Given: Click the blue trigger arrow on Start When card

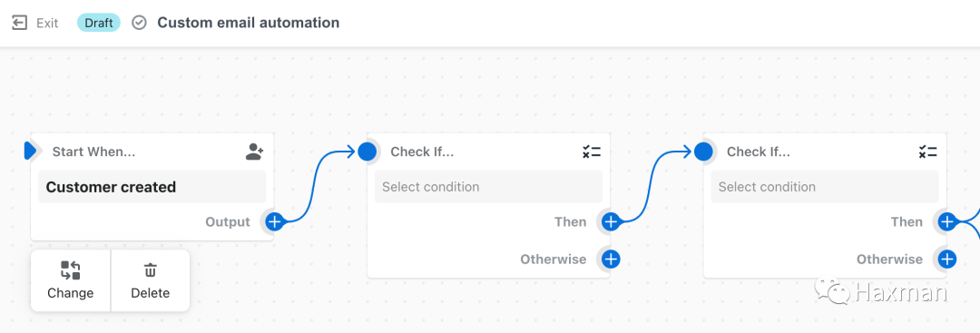Looking at the screenshot, I should (30, 151).
